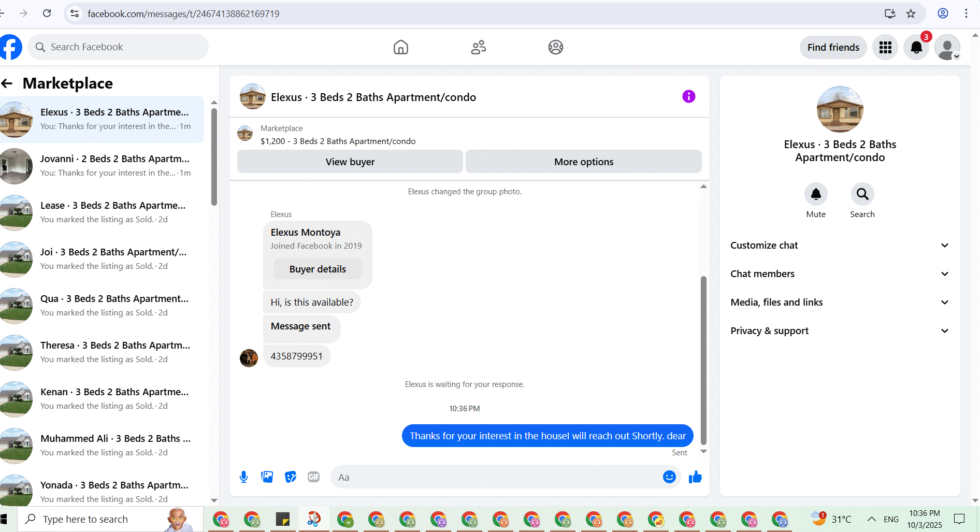980x532 pixels.
Task: View site information icon in address bar
Action: click(x=75, y=13)
